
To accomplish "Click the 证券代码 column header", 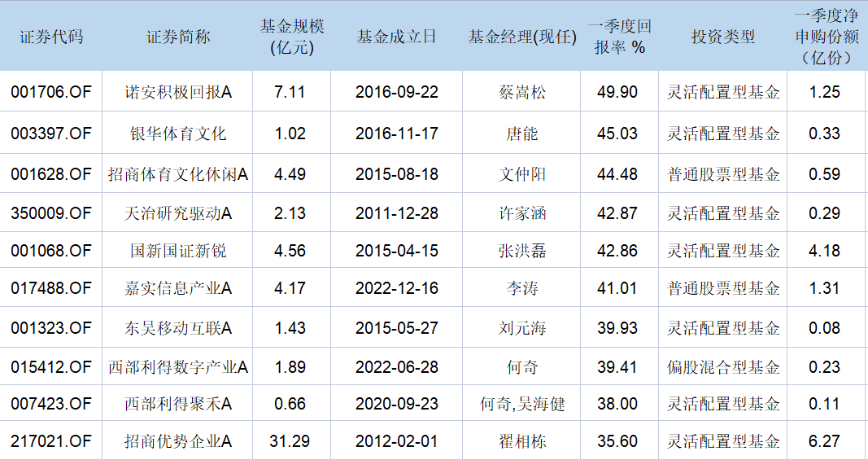I will (51, 37).
